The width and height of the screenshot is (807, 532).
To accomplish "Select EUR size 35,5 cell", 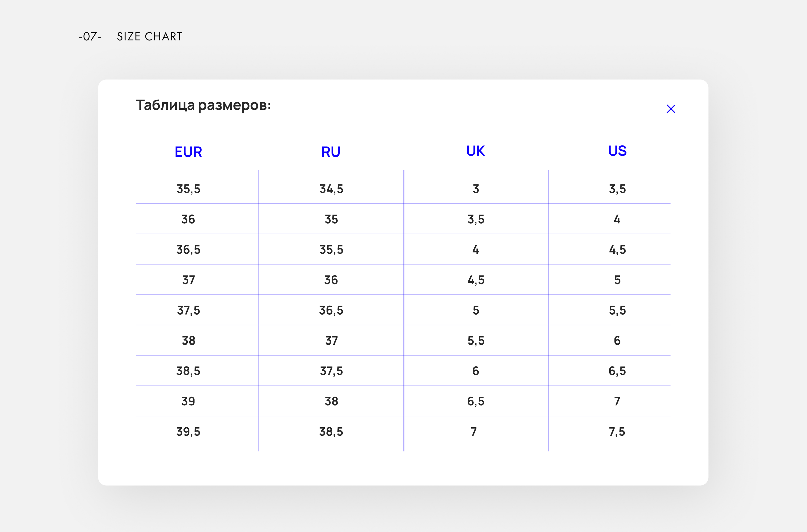I will [x=188, y=189].
